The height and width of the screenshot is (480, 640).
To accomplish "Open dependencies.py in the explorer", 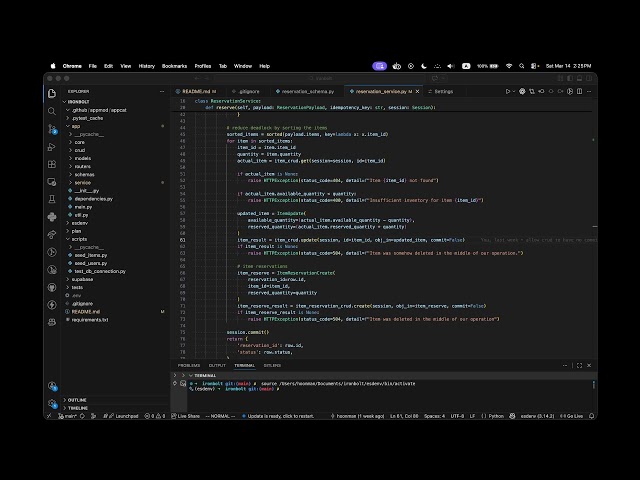I will (x=93, y=199).
